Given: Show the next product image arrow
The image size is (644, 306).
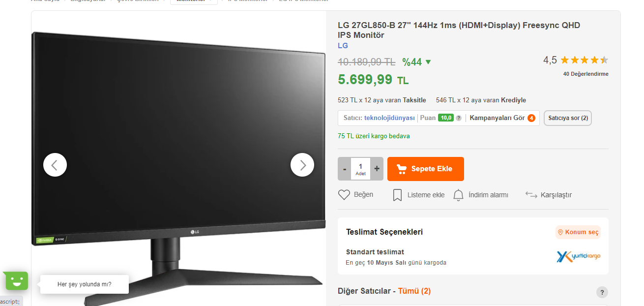Looking at the screenshot, I should [302, 165].
